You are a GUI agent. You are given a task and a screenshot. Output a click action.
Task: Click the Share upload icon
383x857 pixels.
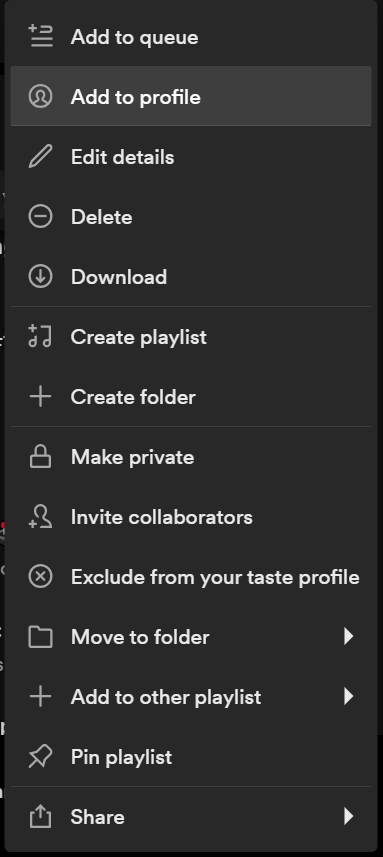tap(40, 817)
